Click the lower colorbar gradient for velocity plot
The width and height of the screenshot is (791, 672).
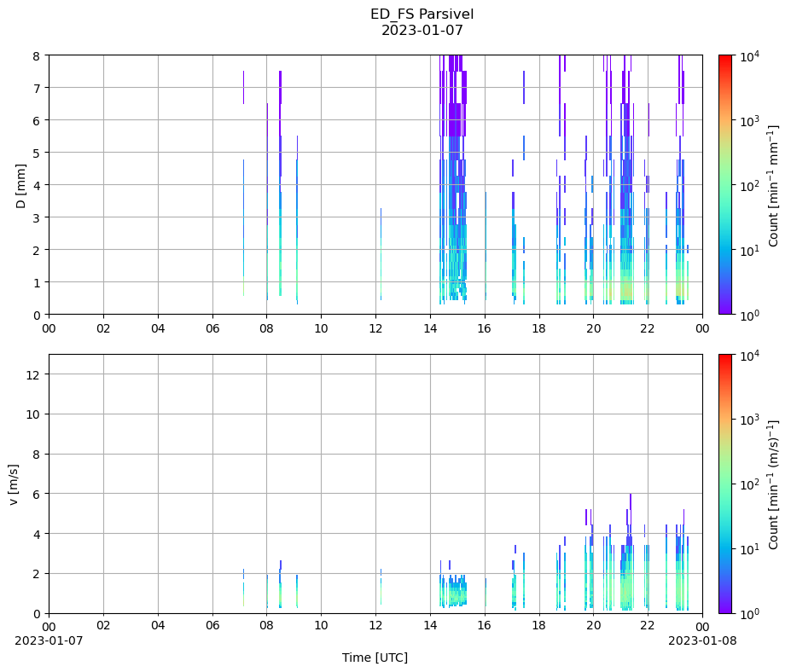[x=725, y=484]
